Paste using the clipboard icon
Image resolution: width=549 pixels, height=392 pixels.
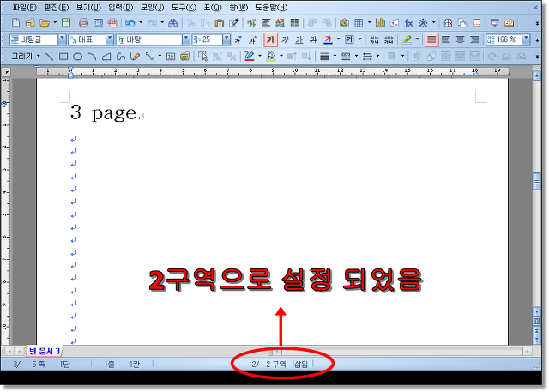220,23
